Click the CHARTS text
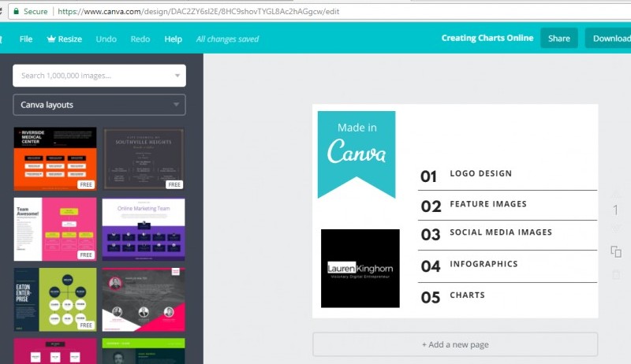This screenshot has width=631, height=364. point(467,295)
